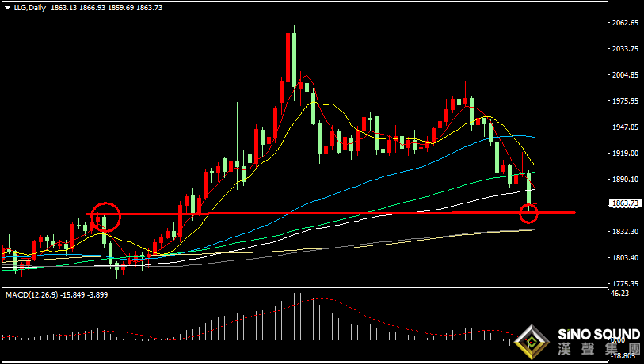Click the 1975.95 price scale label
This screenshot has height=364, width=644.
point(625,101)
